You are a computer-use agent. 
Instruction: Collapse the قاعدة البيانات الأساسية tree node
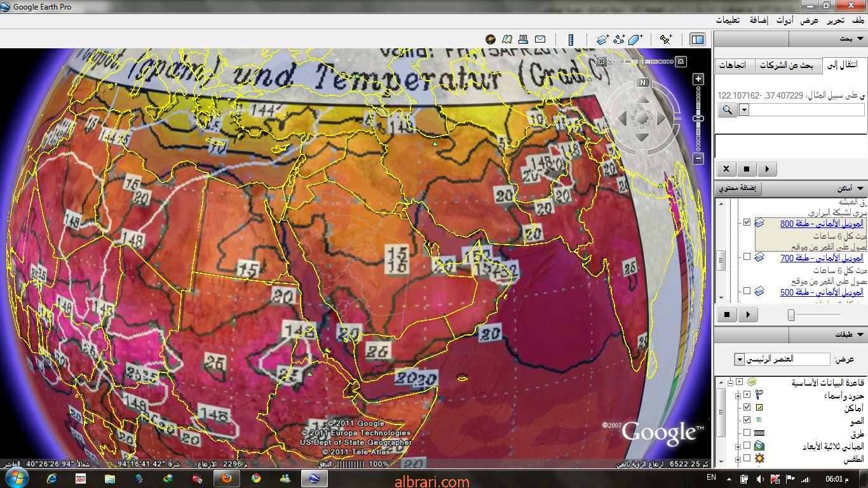click(730, 383)
